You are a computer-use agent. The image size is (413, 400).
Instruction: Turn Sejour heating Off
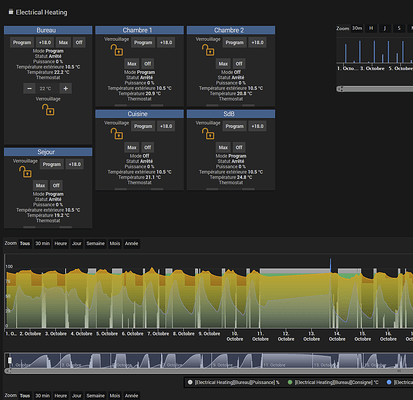point(56,185)
